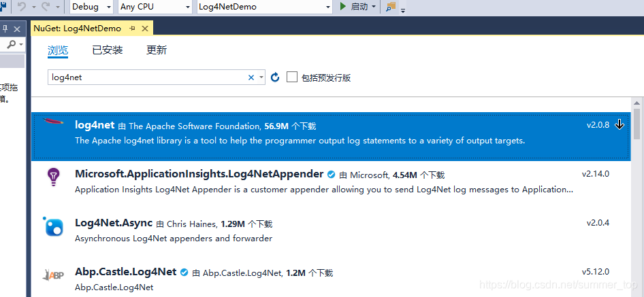Start debugging with the green 启动 button

[x=353, y=7]
